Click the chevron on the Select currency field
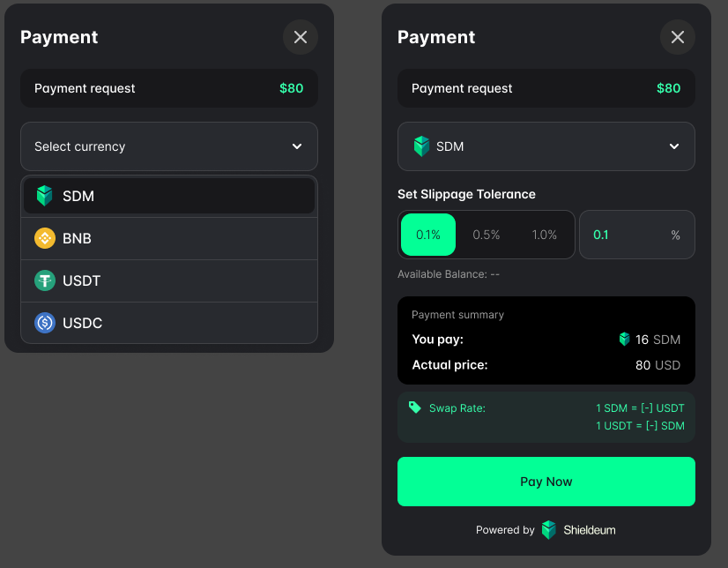728x568 pixels. [x=297, y=146]
